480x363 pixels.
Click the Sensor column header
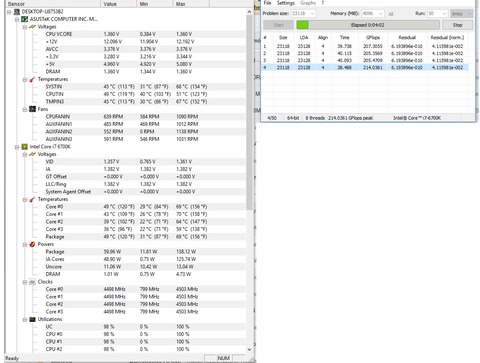pyautogui.click(x=53, y=4)
